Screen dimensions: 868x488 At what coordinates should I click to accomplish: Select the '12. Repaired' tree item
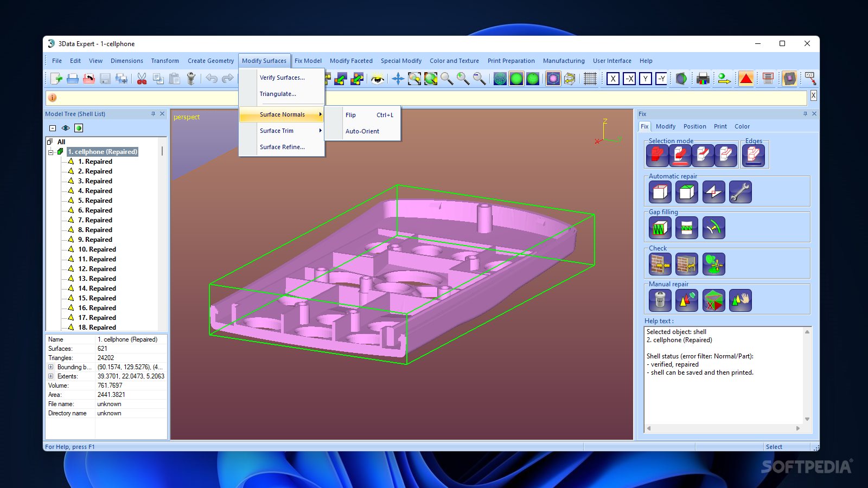[97, 269]
